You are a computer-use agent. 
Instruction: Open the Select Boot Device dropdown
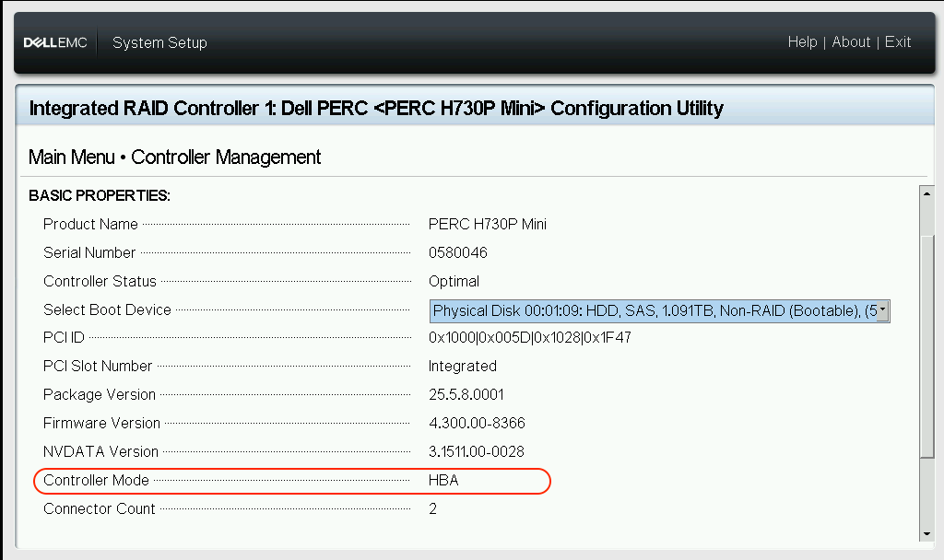pyautogui.click(x=659, y=311)
